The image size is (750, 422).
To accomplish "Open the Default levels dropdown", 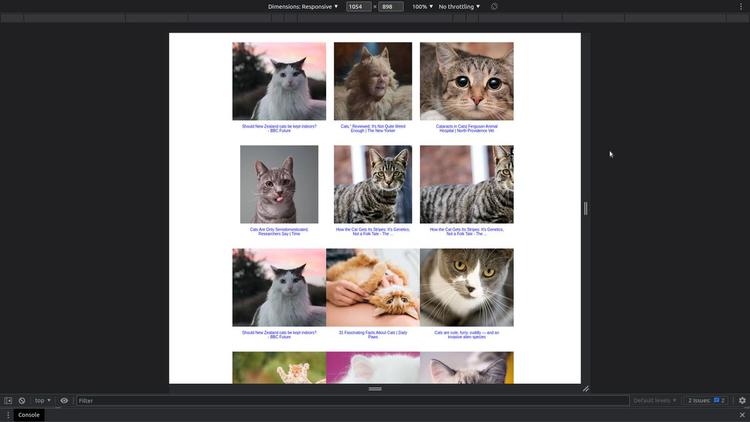I will (x=654, y=400).
